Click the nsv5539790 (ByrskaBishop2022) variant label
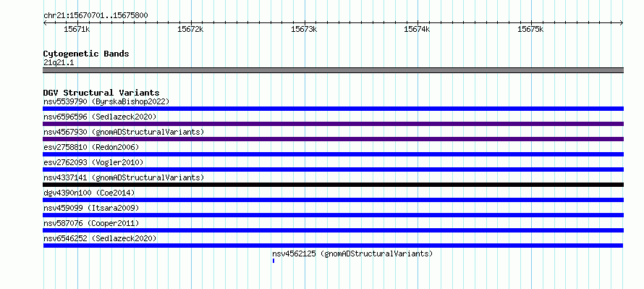644x289 pixels. 106,101
